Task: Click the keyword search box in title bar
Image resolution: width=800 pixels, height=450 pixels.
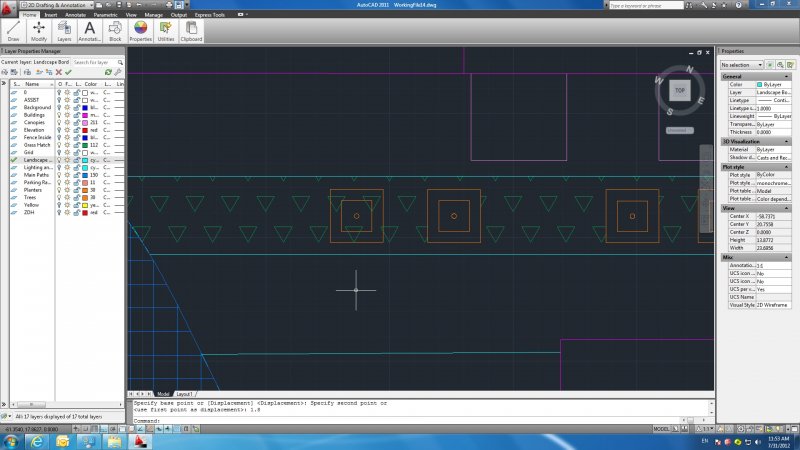Action: click(646, 5)
